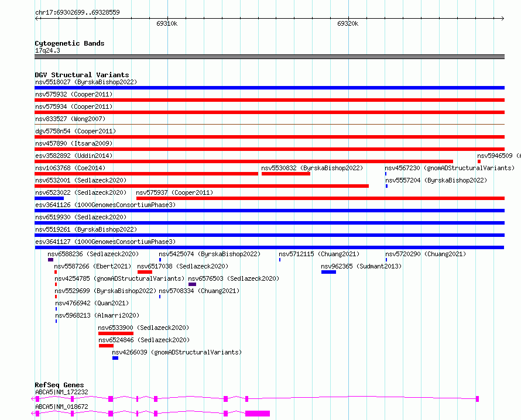Open the nsv1063768 (Coe2014) variant label
Viewport: 521px width, 420px height.
(x=70, y=168)
